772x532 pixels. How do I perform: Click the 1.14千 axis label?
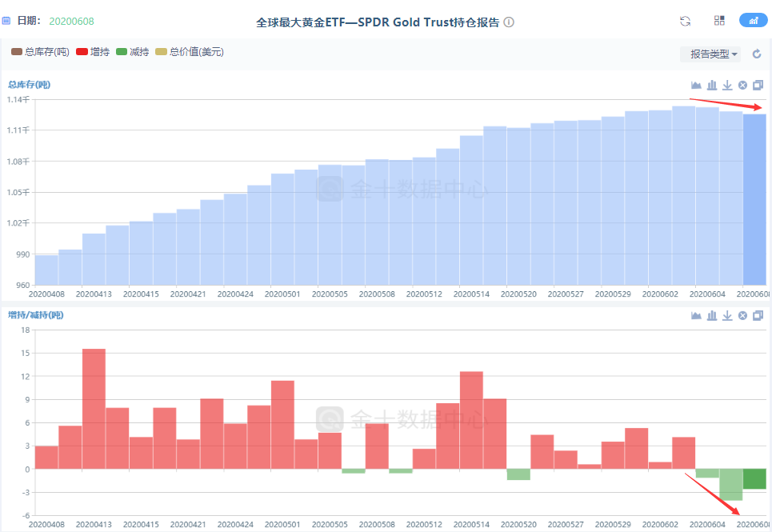pyautogui.click(x=18, y=99)
